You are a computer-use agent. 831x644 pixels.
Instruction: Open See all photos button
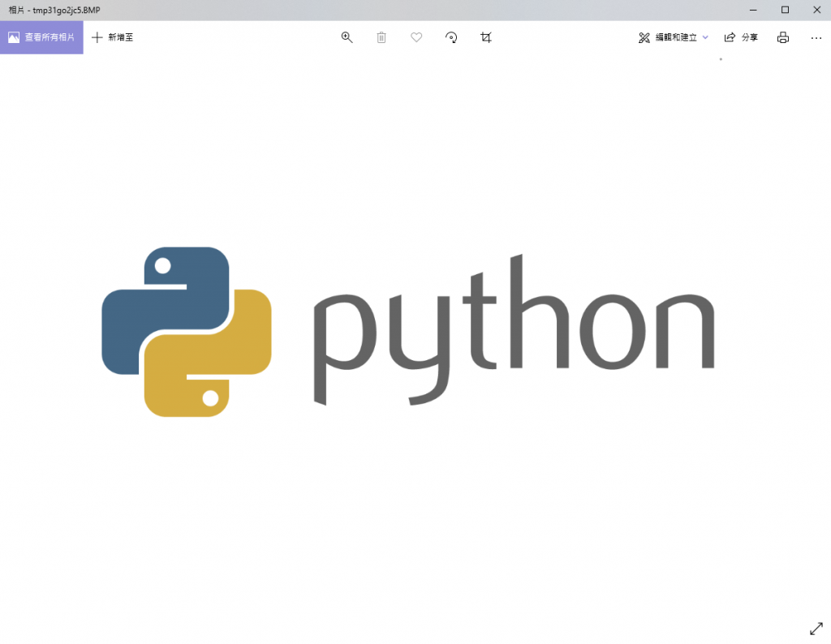click(x=41, y=37)
